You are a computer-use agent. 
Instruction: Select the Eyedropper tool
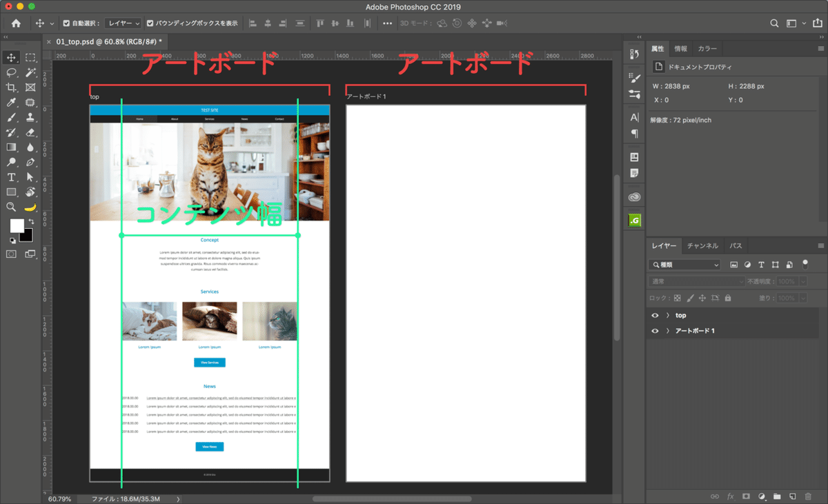pyautogui.click(x=12, y=103)
